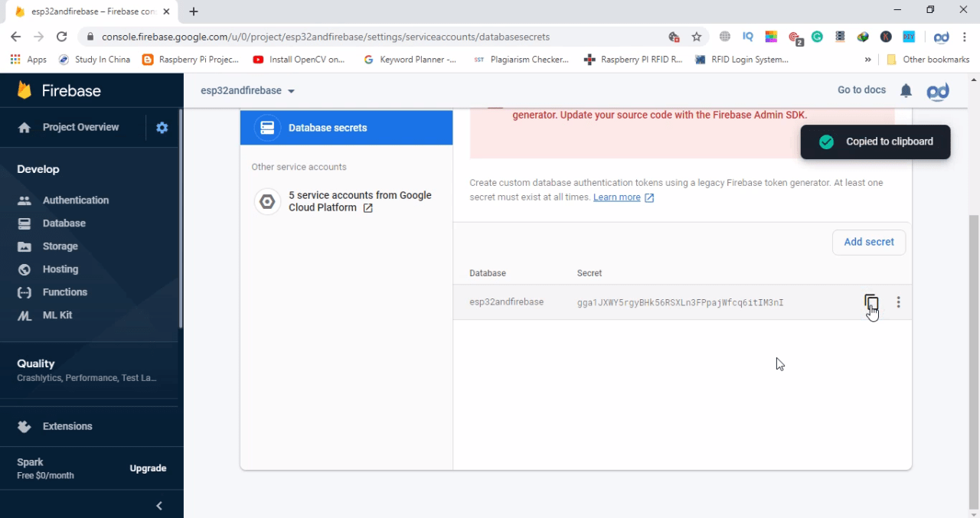Open the Authentication section in the sidebar
This screenshot has width=980, height=518.
coord(75,200)
